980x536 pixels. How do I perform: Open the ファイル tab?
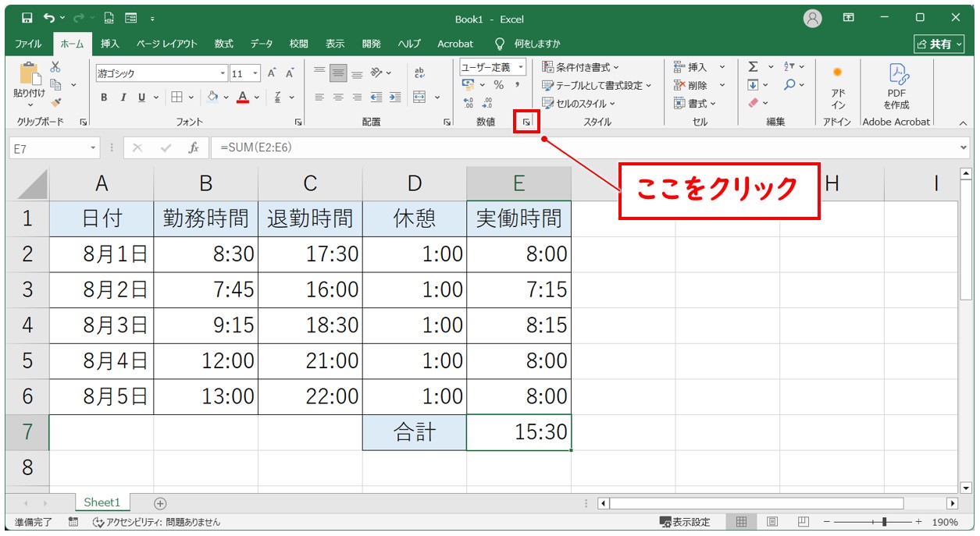pos(29,44)
